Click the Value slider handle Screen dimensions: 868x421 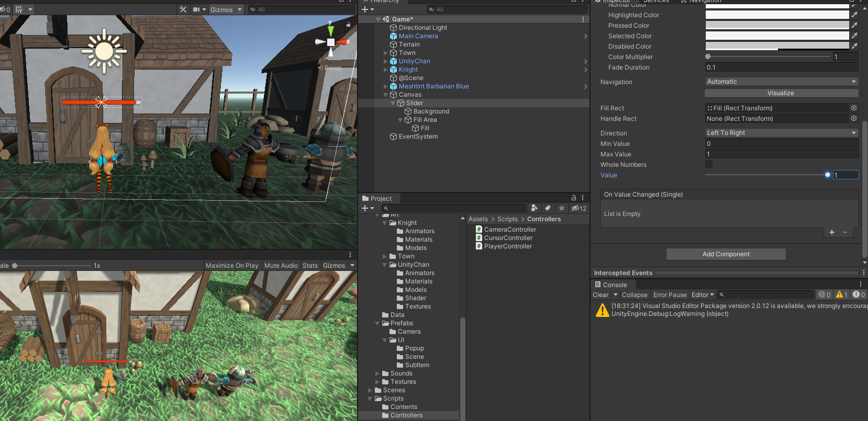point(827,175)
